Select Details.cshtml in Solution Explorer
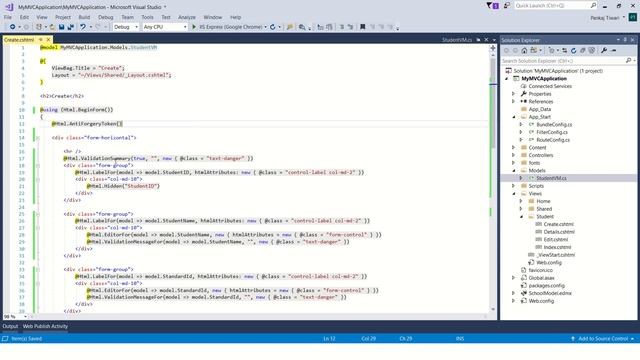This screenshot has width=640, height=360. (x=559, y=232)
